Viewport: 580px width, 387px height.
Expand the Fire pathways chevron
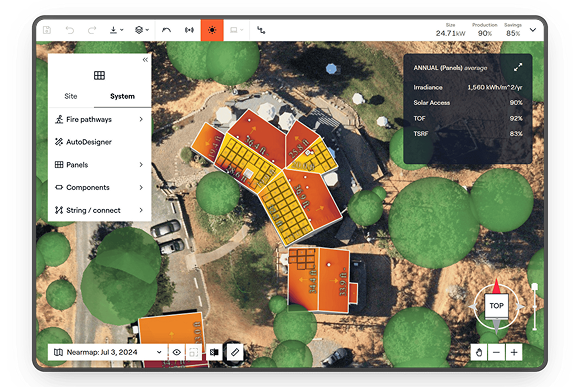(141, 119)
